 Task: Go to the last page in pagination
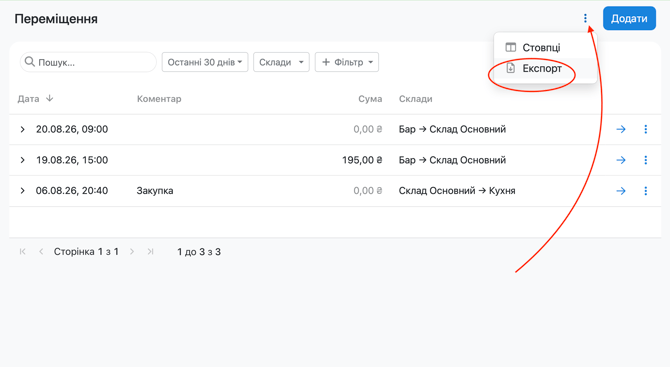click(150, 252)
